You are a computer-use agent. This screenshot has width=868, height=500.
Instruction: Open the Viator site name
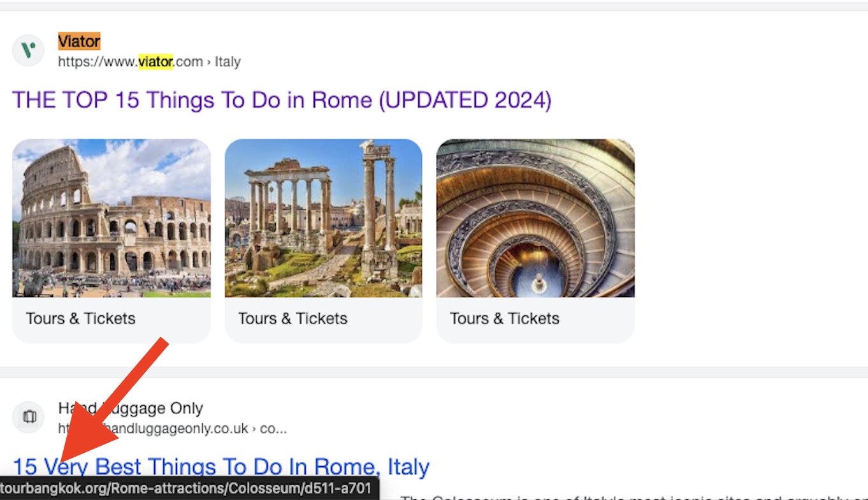(79, 41)
